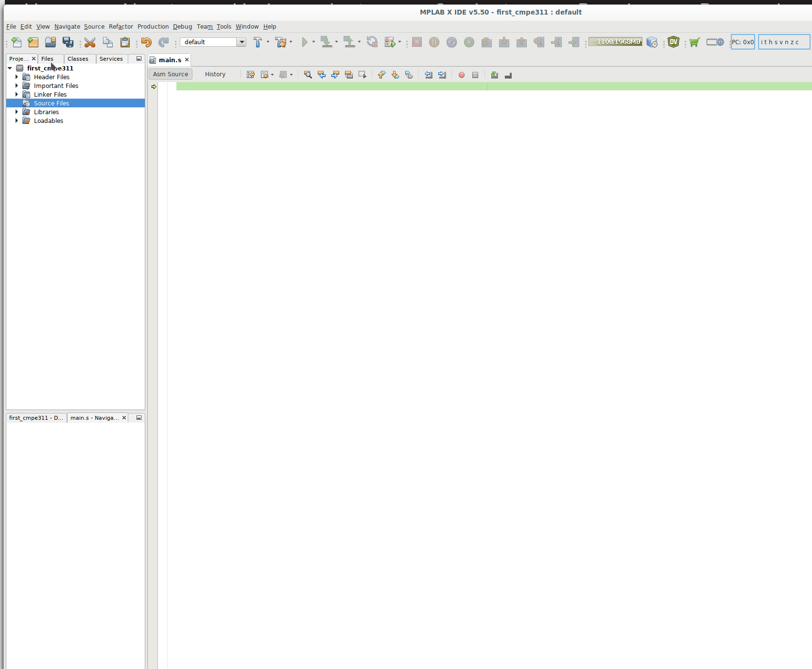This screenshot has height=669, width=812.
Task: Click the Run to Cursor icon
Action: 539,42
